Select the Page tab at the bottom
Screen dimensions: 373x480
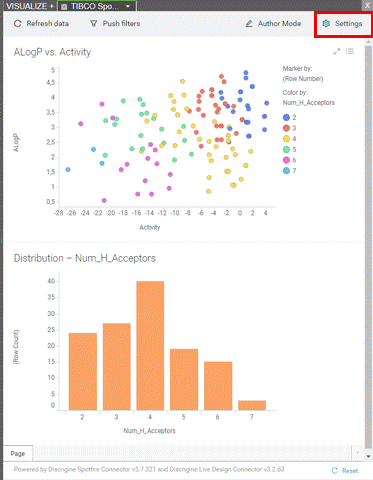point(18,453)
